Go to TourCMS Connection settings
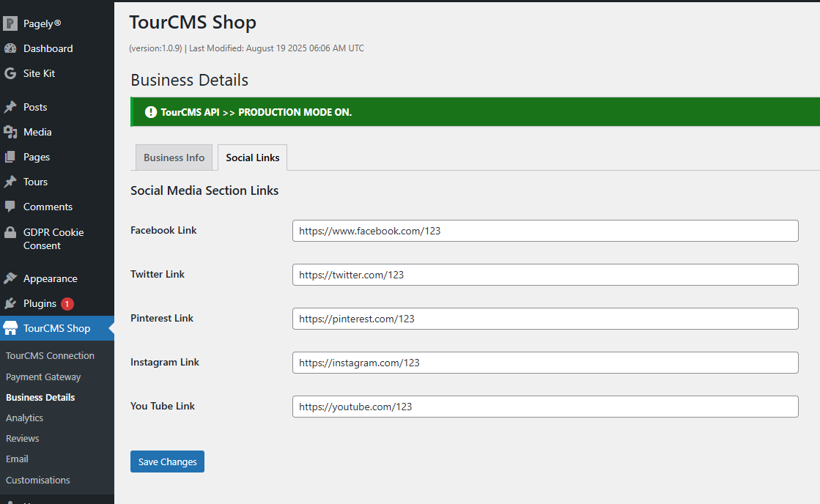The width and height of the screenshot is (820, 504). [50, 355]
